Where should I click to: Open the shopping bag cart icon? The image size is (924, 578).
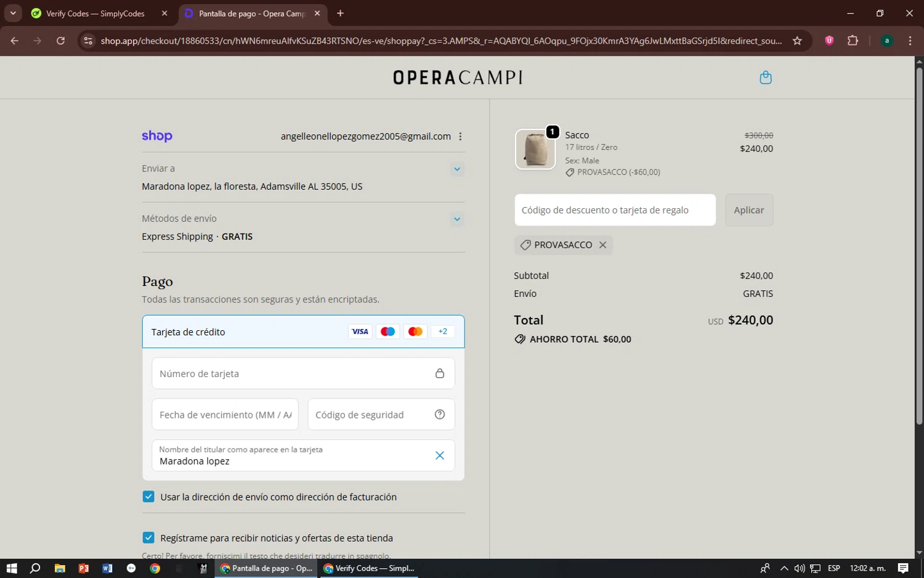766,78
